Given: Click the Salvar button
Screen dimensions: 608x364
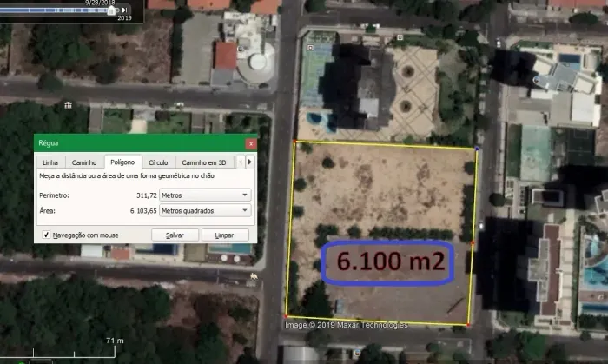Looking at the screenshot, I should (175, 235).
